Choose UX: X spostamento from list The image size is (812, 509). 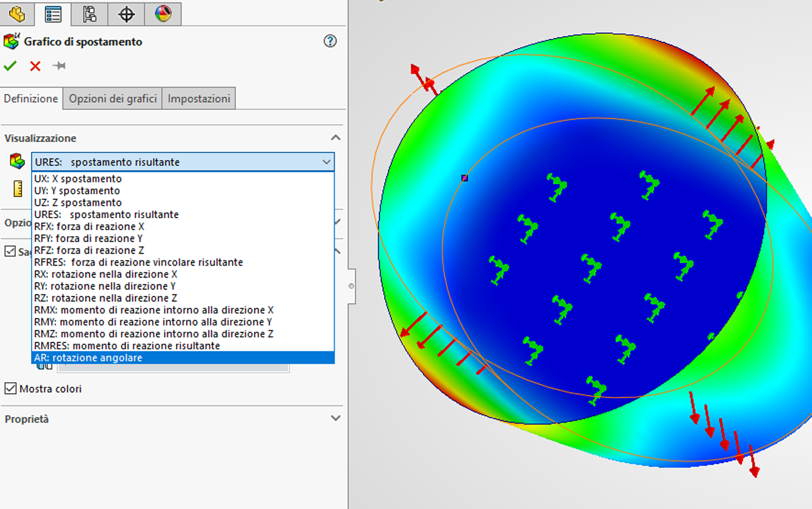(x=78, y=178)
